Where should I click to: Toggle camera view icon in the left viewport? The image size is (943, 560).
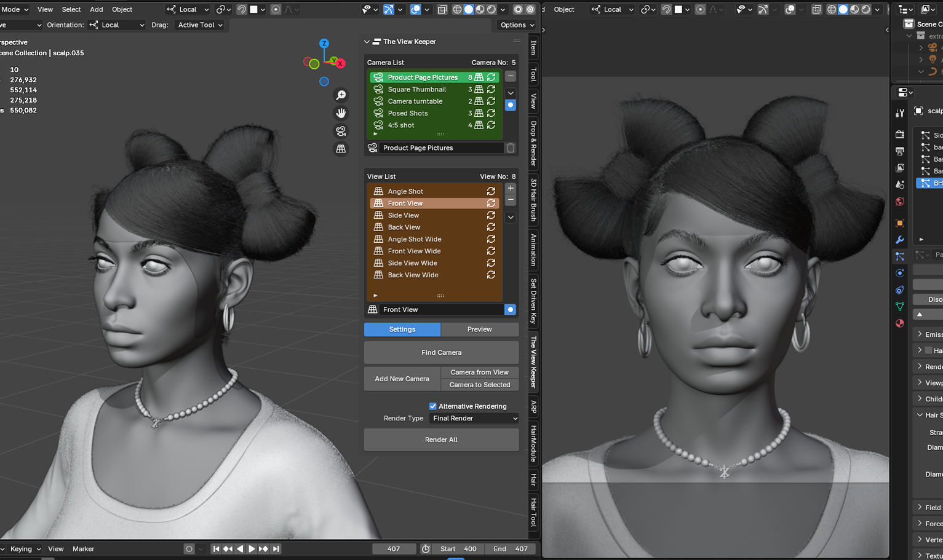pyautogui.click(x=341, y=131)
